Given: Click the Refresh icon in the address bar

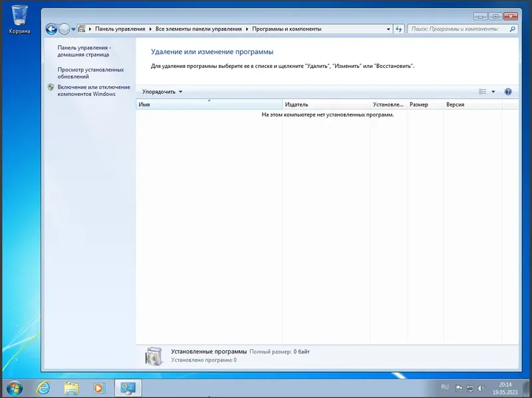Looking at the screenshot, I should pos(399,29).
